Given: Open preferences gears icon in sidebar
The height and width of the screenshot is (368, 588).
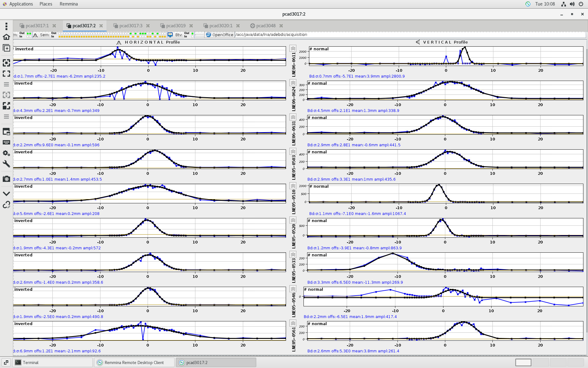Looking at the screenshot, I should (6, 153).
